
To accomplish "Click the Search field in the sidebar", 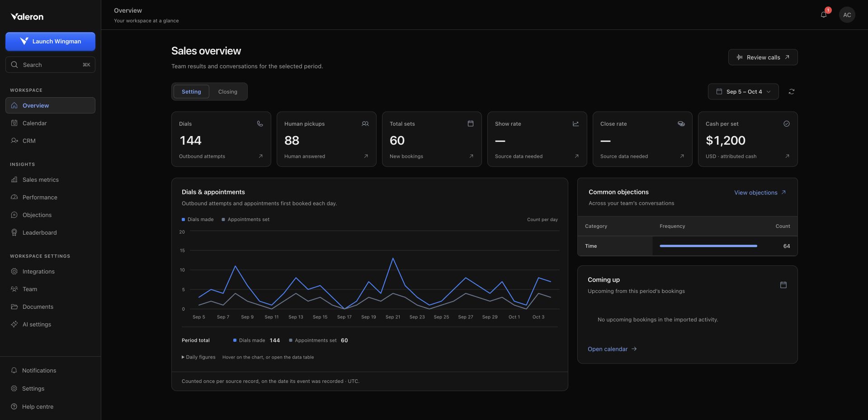I will point(50,65).
